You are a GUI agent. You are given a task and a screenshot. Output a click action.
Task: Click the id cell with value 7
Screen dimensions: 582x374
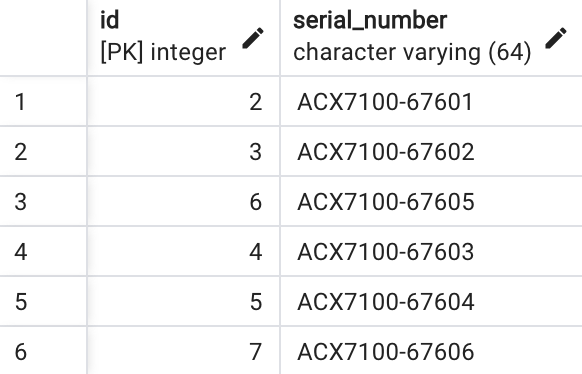tap(183, 351)
